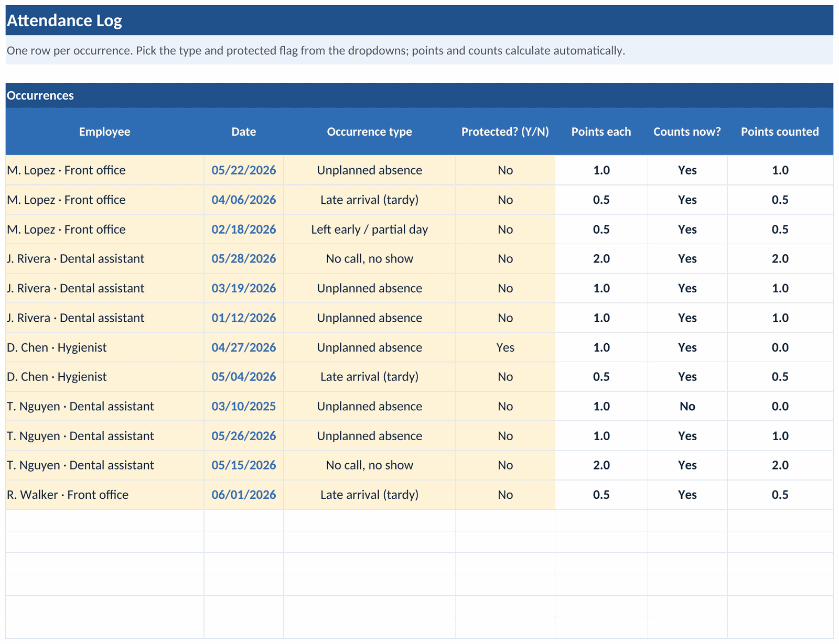
Task: Open occurrence type dropdown for 05/22/2026 row
Action: coord(370,170)
